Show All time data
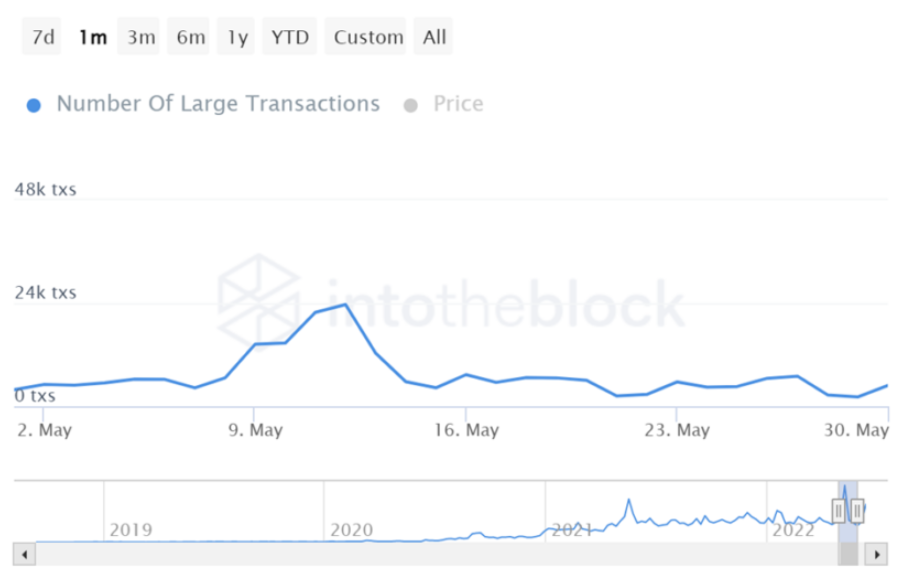906x578 pixels. click(x=434, y=37)
